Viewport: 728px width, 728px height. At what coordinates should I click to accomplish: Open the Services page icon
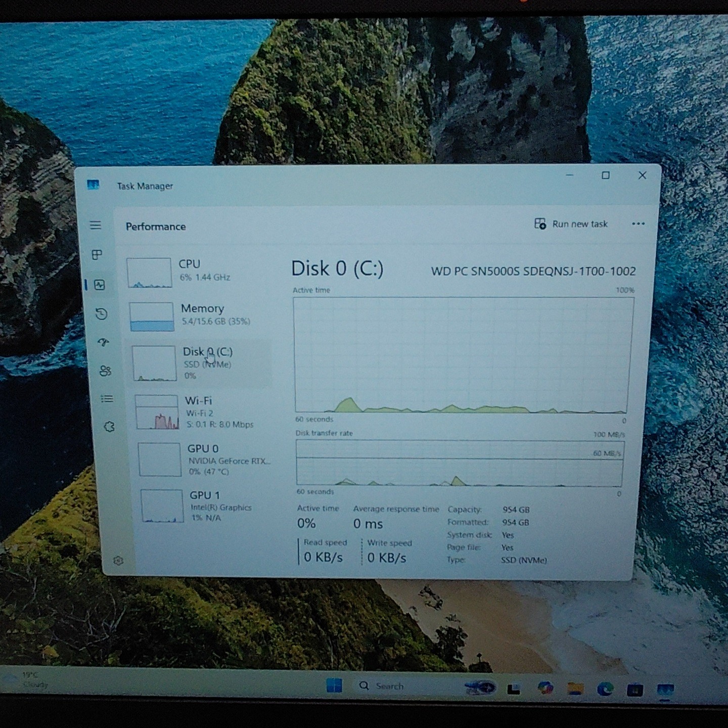point(109,427)
